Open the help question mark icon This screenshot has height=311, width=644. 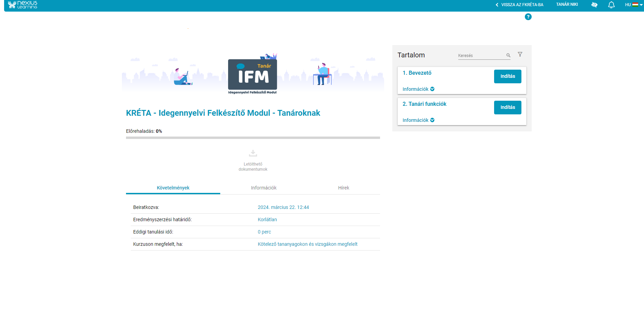[528, 17]
